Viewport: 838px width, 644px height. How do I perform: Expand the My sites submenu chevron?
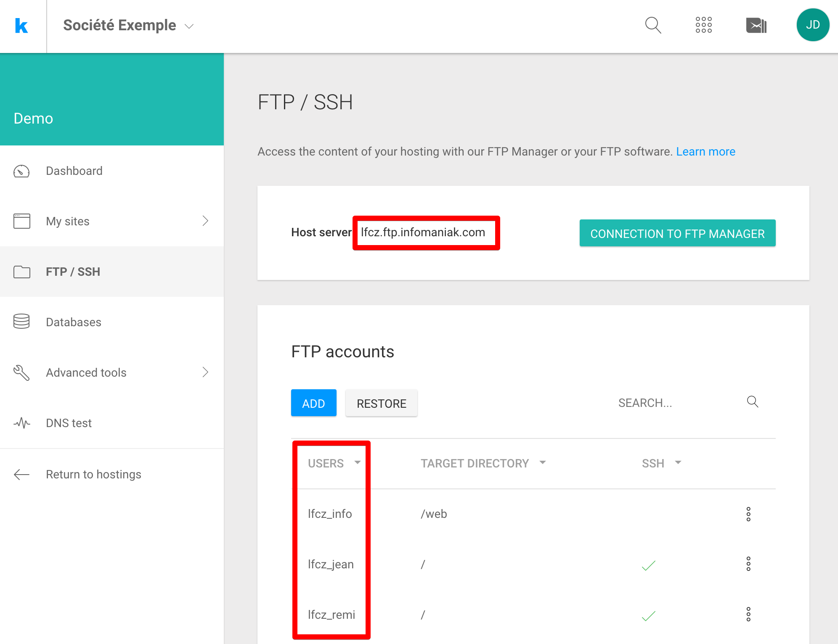205,221
